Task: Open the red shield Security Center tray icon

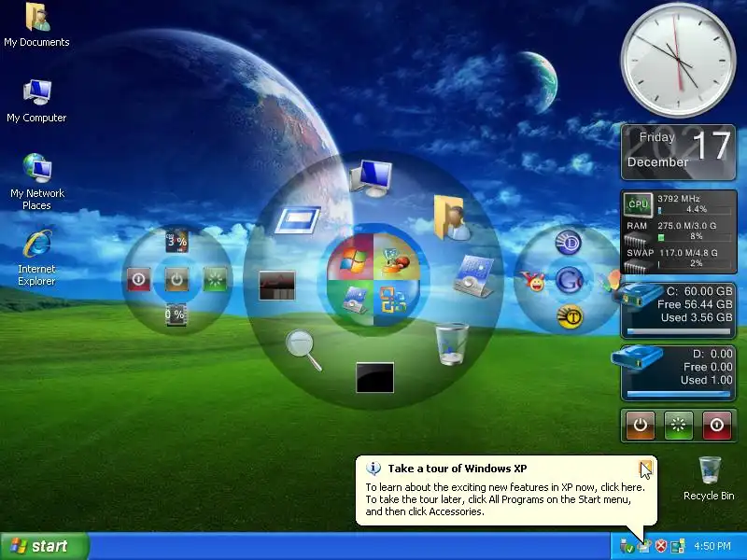Action: click(x=661, y=546)
